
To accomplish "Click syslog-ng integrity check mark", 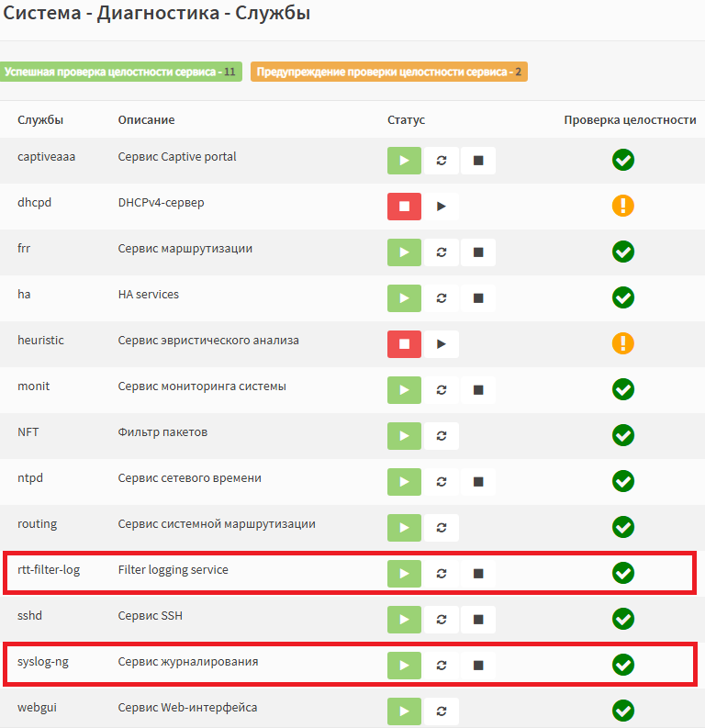I will click(x=623, y=665).
